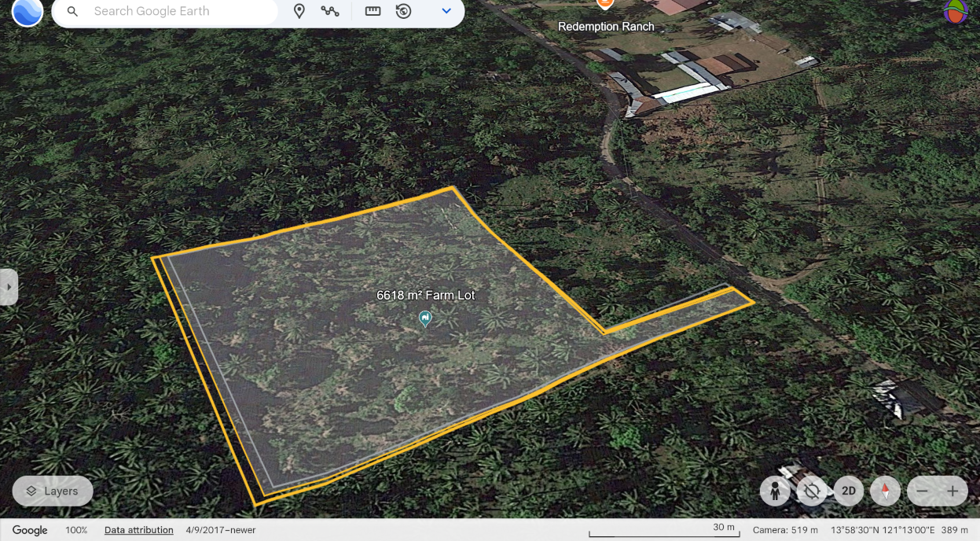Click the 4/9/2017–newer imagery date
The width and height of the screenshot is (980, 541).
[221, 530]
